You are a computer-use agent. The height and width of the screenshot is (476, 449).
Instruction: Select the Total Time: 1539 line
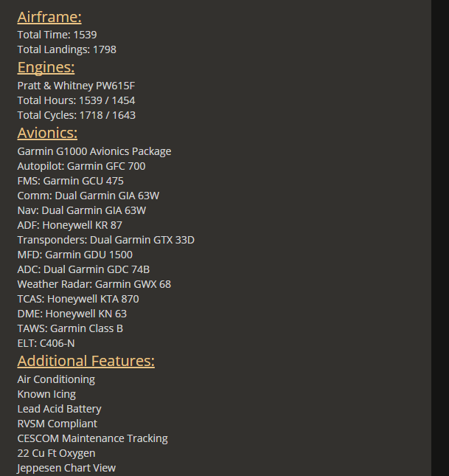pos(57,35)
